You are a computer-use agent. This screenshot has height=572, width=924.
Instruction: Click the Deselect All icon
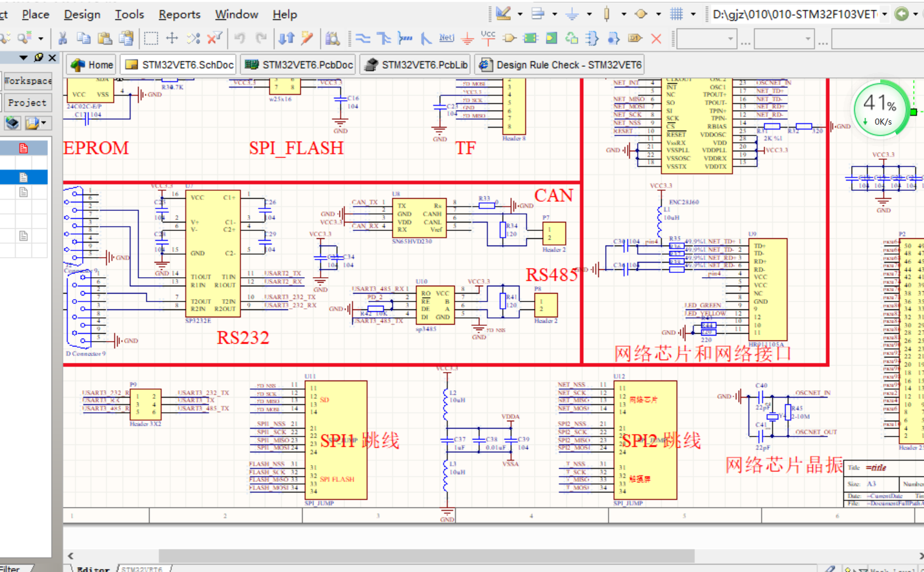tap(193, 39)
